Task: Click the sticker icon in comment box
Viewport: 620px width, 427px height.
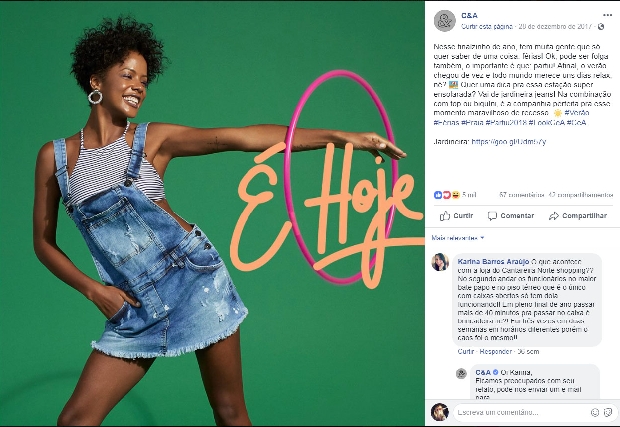Action: (608, 412)
